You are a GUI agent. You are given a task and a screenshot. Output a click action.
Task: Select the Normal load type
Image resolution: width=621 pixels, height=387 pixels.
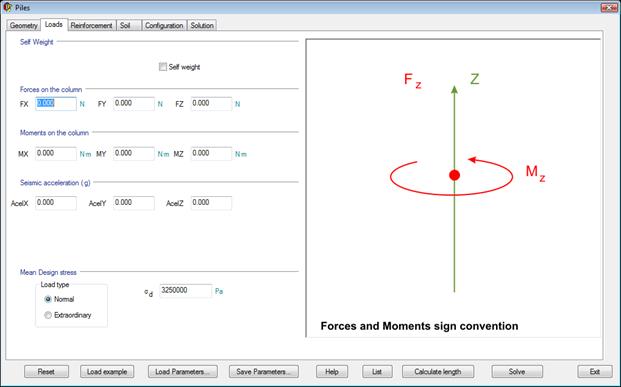click(48, 299)
